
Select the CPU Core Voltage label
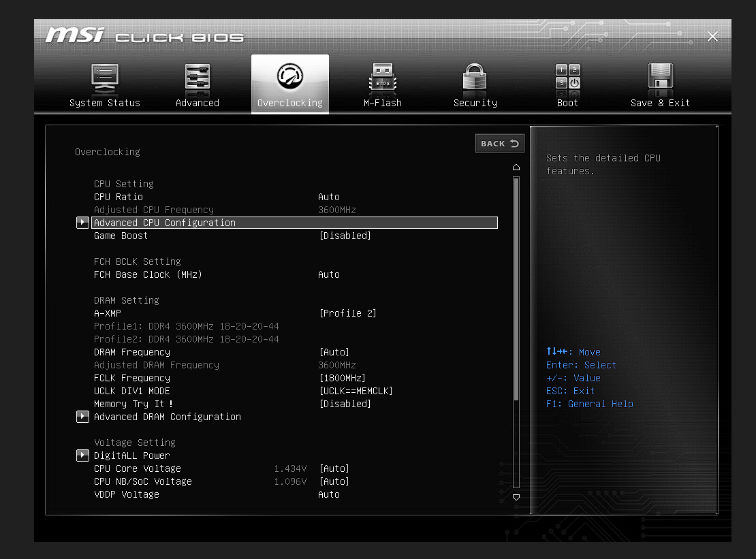138,468
